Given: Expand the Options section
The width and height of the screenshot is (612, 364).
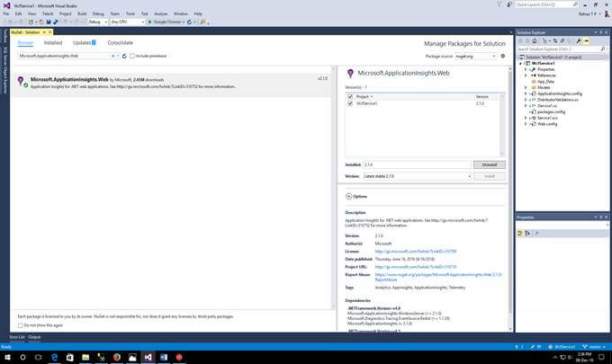Looking at the screenshot, I should [348, 197].
